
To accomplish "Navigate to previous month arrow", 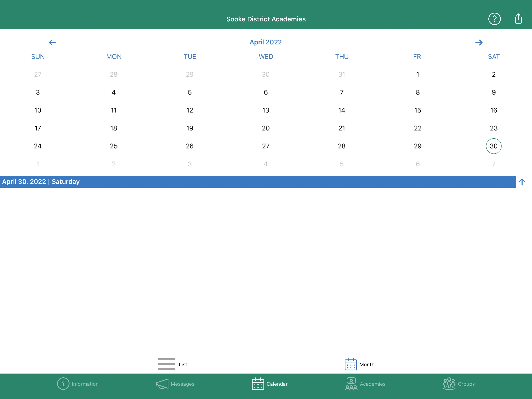I will [x=52, y=42].
